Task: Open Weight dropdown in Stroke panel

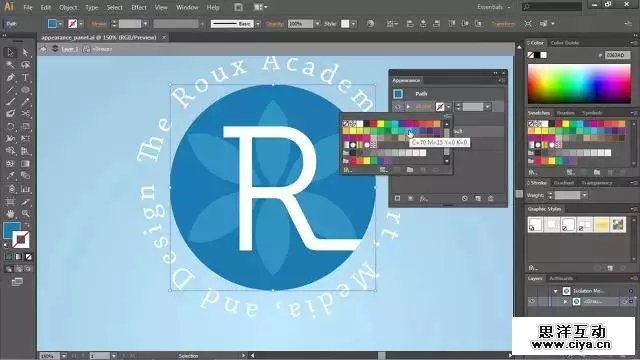Action: [x=584, y=196]
